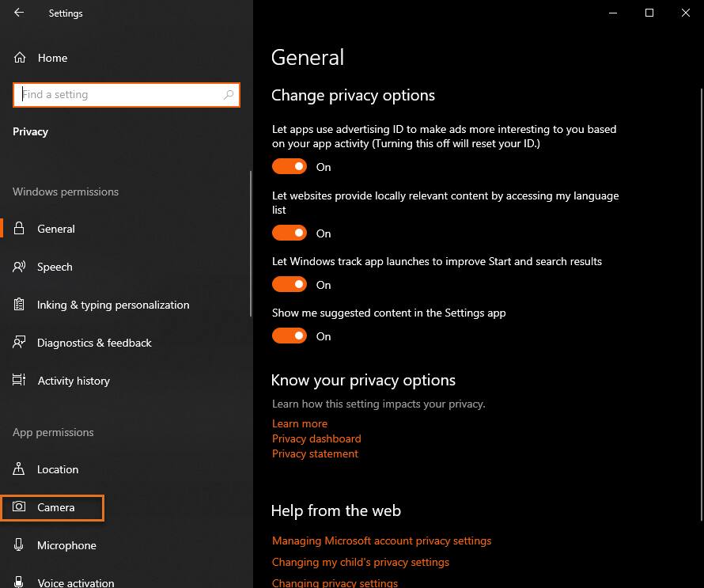
Task: Click the Diagnostics & feedback icon
Action: (19, 343)
